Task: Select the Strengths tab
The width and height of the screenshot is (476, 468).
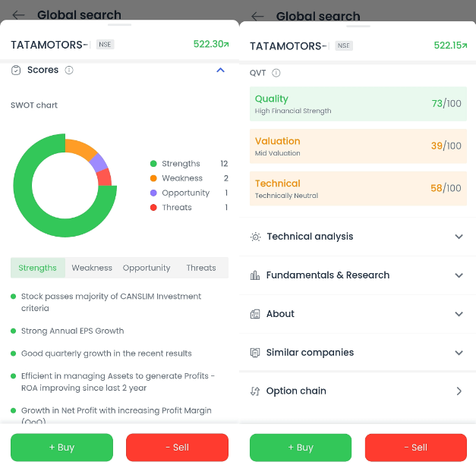Action: coord(38,268)
